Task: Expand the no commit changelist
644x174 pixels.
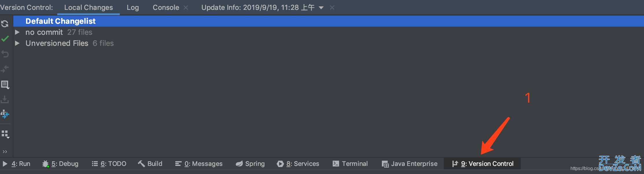Action: pyautogui.click(x=17, y=32)
